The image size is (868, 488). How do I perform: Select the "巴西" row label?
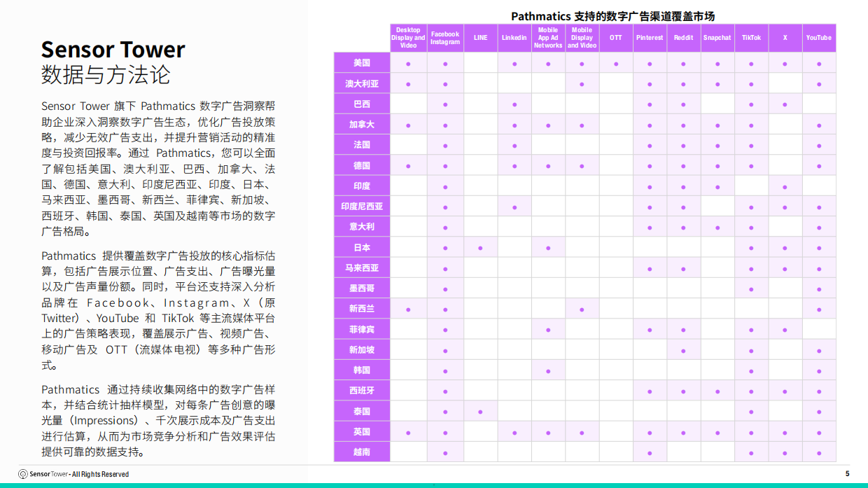click(362, 104)
